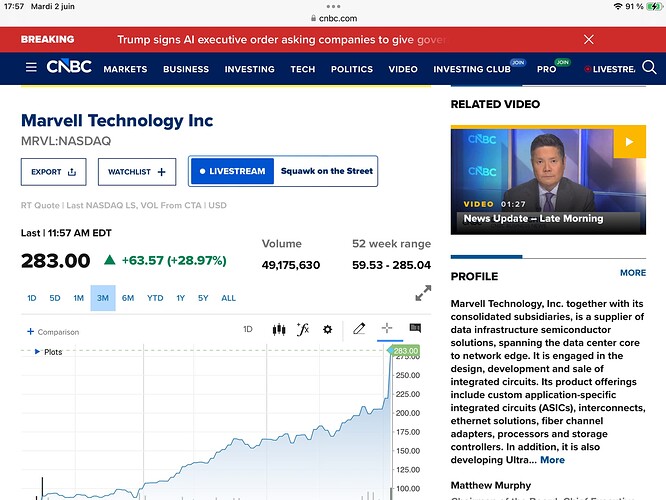
Task: Tap the three-dots multitasking control
Action: [333, 6]
